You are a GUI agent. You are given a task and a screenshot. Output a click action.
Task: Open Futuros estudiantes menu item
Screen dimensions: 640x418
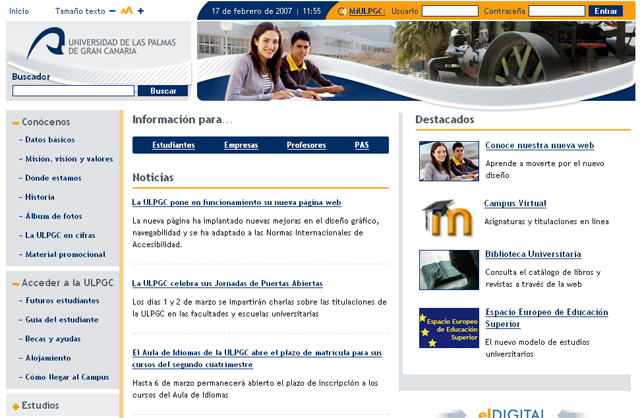pos(62,301)
